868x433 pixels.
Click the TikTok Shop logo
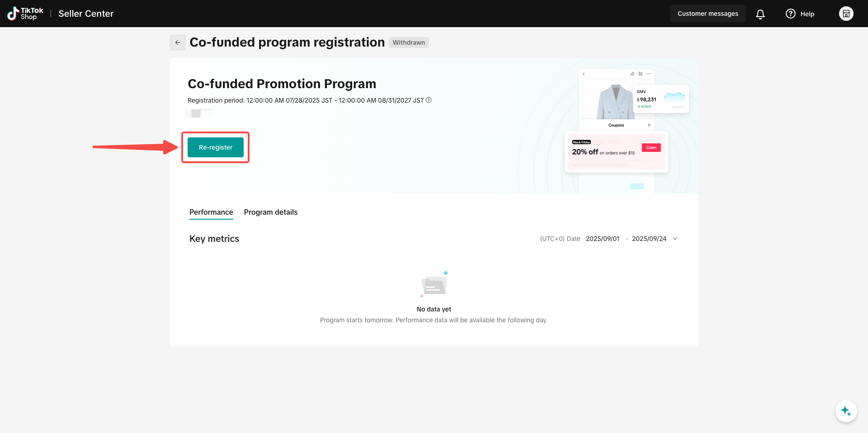point(25,14)
